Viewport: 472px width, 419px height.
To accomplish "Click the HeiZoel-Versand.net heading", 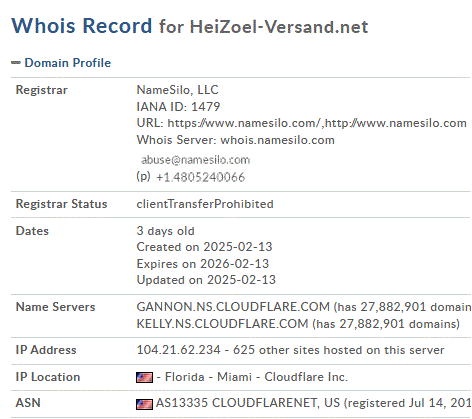I will (x=279, y=27).
